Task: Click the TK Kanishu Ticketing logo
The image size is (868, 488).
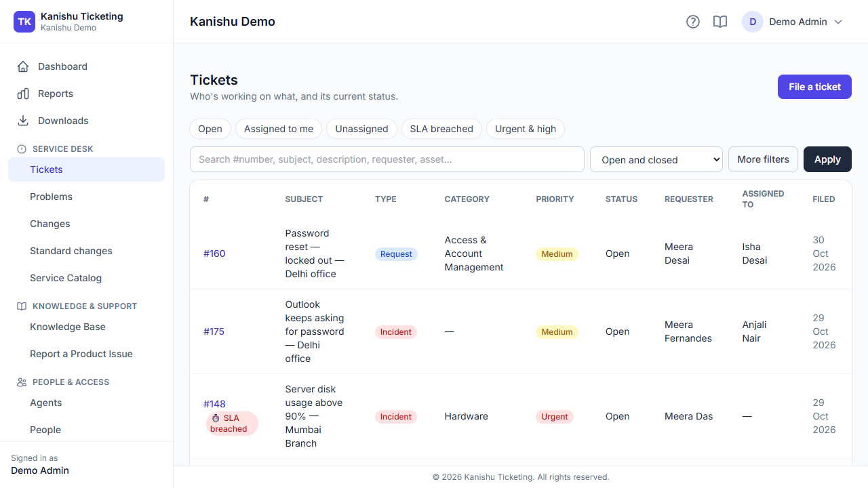Action: click(x=24, y=22)
